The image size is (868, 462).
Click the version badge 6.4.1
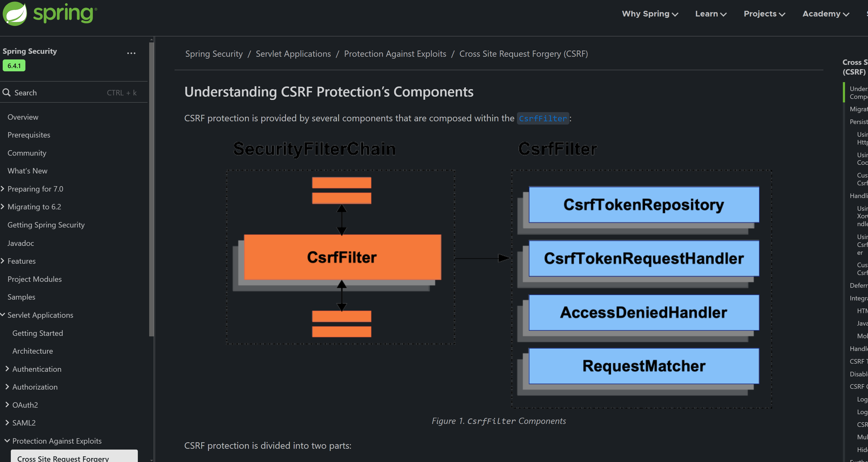click(x=14, y=65)
